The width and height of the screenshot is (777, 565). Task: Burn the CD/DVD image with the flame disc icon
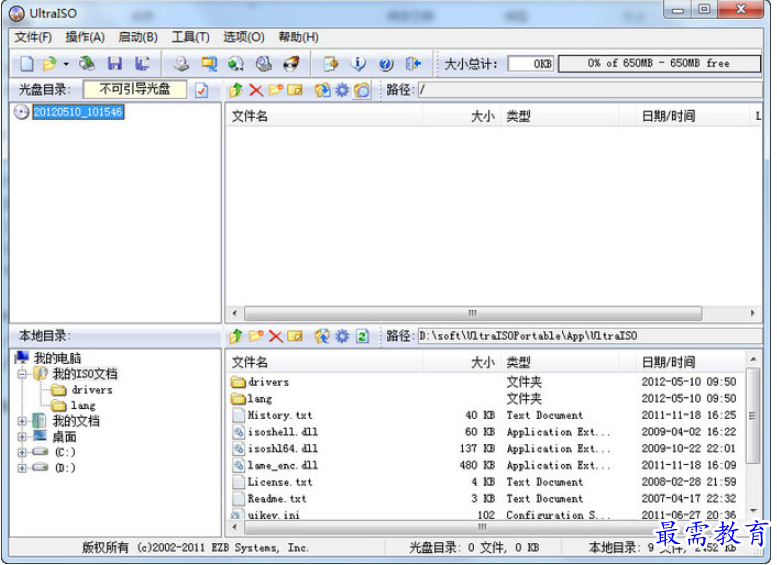point(291,63)
